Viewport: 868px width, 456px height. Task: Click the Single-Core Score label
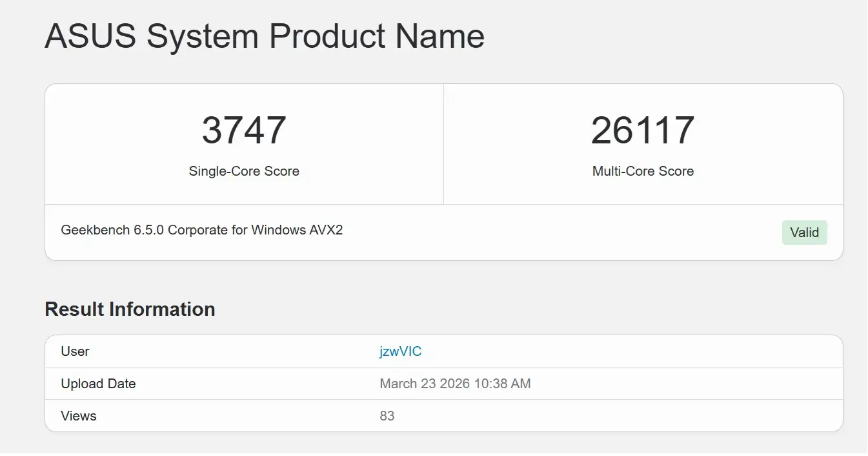244,171
